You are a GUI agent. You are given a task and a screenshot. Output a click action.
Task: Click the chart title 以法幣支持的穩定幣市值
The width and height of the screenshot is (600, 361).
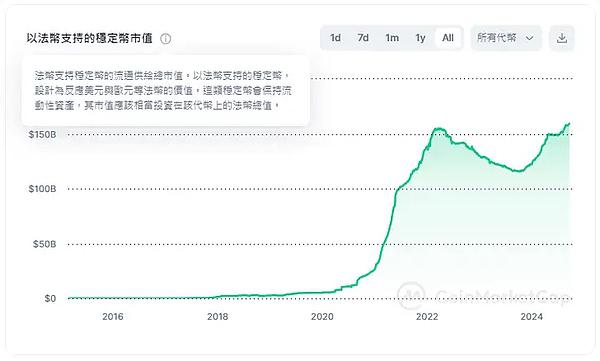[90, 38]
